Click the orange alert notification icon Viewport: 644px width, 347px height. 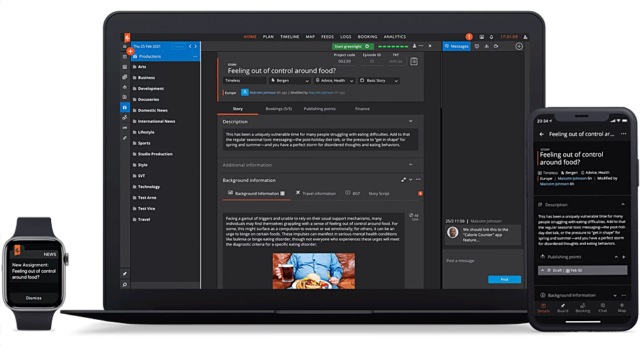pos(469,36)
